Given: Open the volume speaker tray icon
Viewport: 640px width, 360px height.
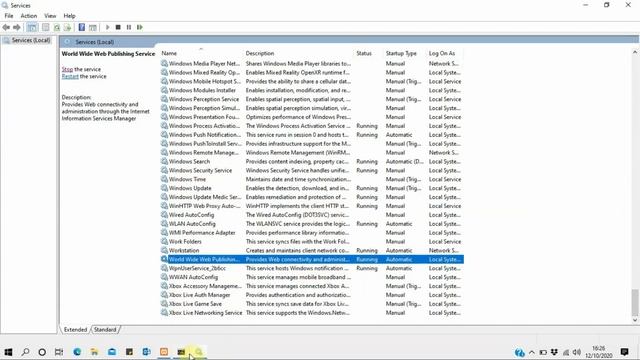Looking at the screenshot, I should 576,352.
